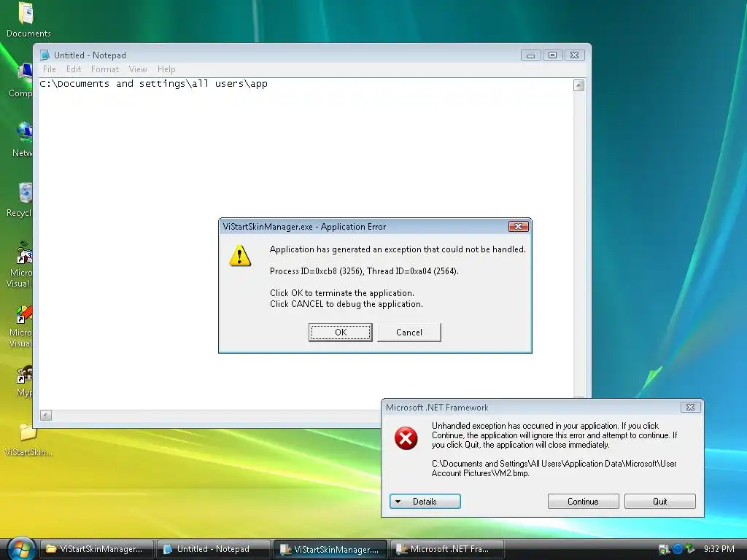This screenshot has height=560, width=747.
Task: Open the Notepad File menu
Action: 49,69
